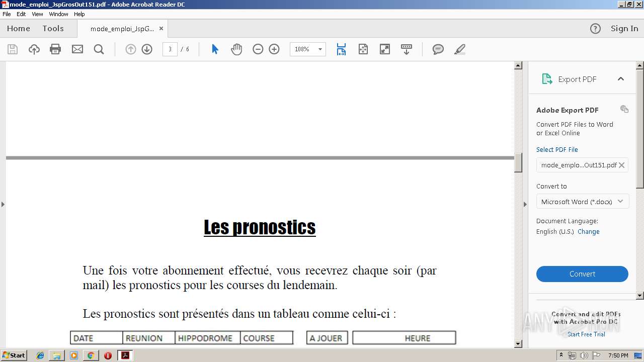Expand the left navigation pane arrow

[x=3, y=204]
